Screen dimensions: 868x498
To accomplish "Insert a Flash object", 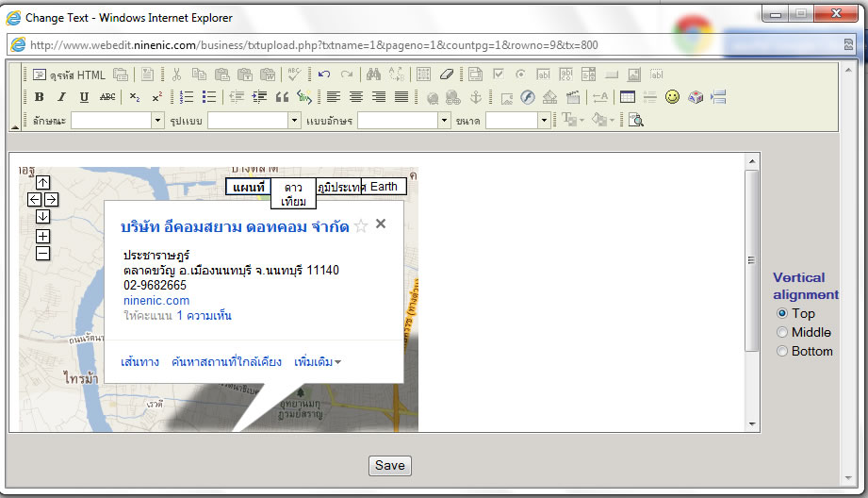I will coord(528,97).
